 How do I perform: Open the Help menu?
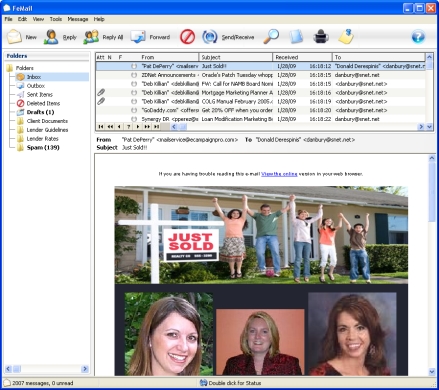pyautogui.click(x=99, y=19)
